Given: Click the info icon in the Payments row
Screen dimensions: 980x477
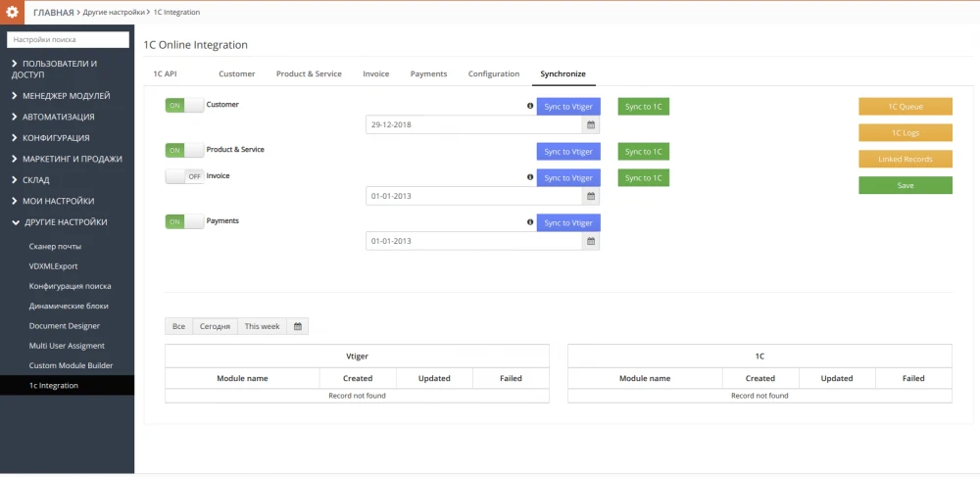Looking at the screenshot, I should click(x=530, y=222).
